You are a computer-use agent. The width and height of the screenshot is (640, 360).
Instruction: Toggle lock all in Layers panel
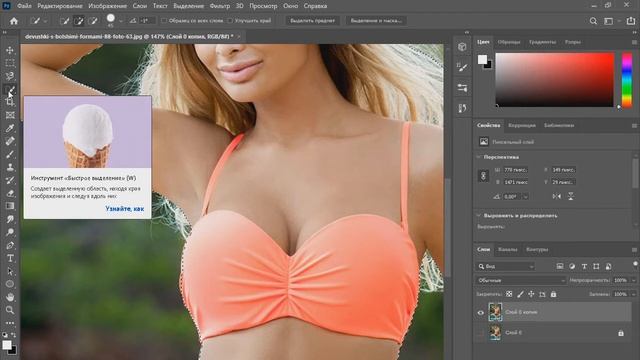pos(553,294)
